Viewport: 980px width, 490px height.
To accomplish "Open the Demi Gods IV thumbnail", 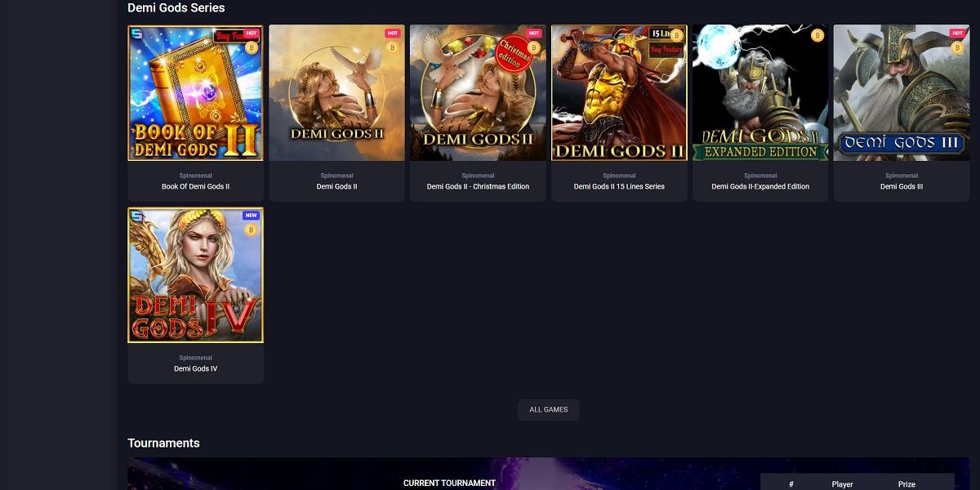I will pos(196,274).
